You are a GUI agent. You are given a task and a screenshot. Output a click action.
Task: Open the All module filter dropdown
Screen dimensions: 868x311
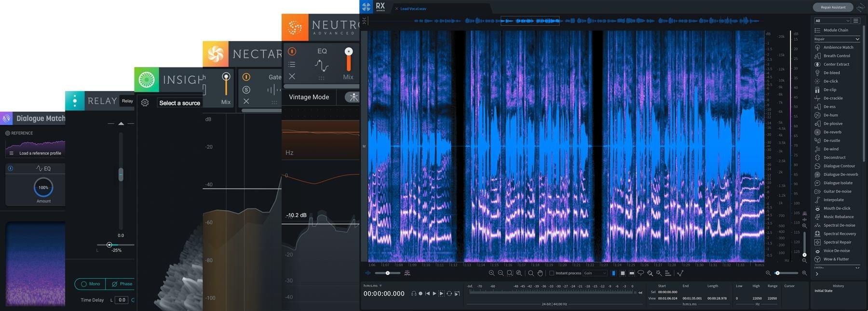click(x=832, y=21)
